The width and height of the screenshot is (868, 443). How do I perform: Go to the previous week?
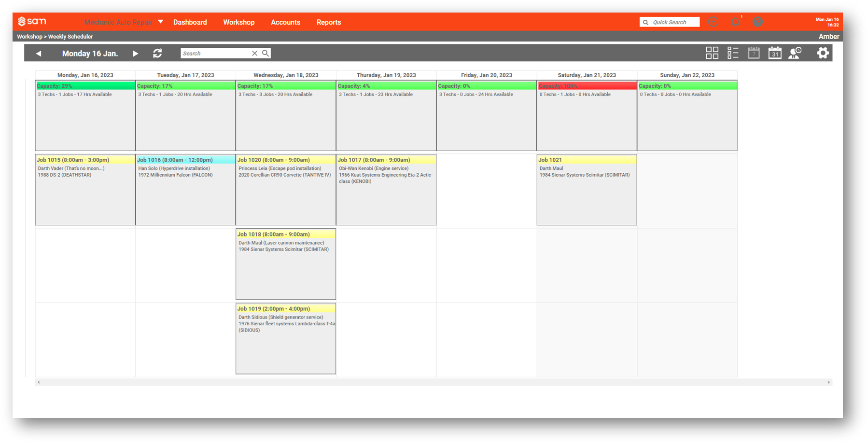[39, 54]
